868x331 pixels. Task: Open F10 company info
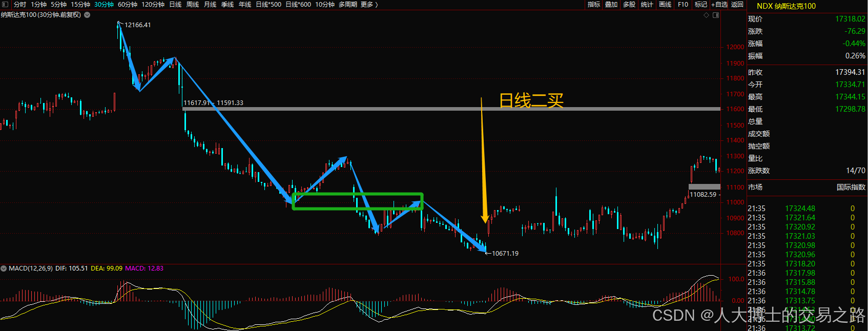683,5
